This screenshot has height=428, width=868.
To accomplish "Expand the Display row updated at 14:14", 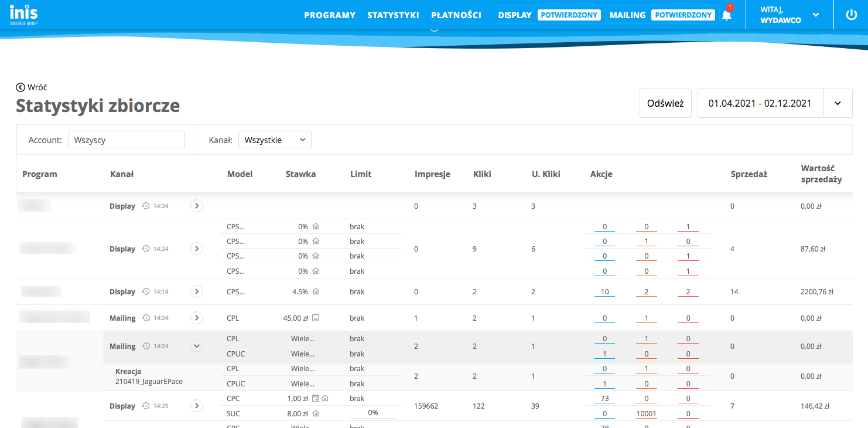I will coord(197,291).
